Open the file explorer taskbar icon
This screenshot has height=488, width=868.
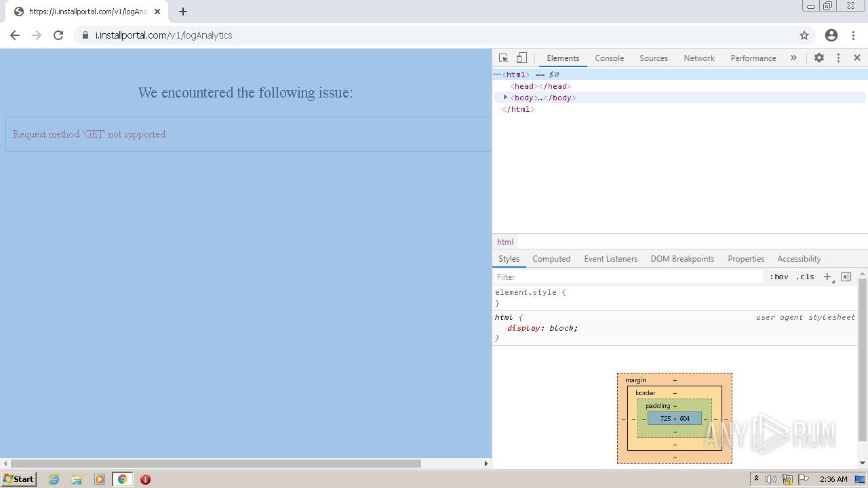tap(77, 479)
